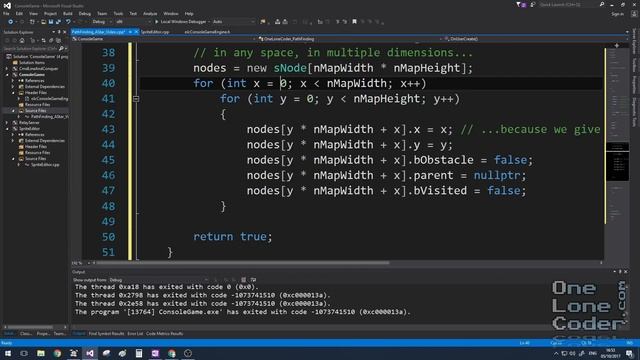Click in code line 50 return true
Screen dimensions: 640x360
233,237
